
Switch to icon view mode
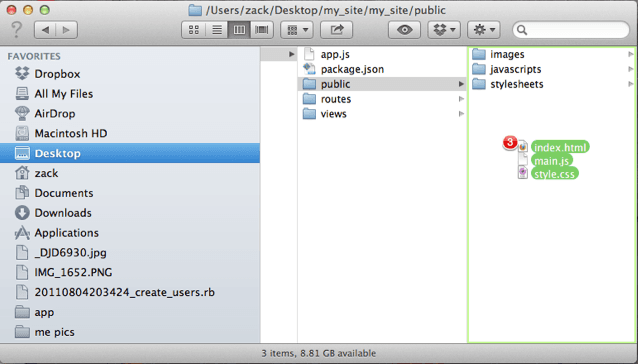pos(194,30)
